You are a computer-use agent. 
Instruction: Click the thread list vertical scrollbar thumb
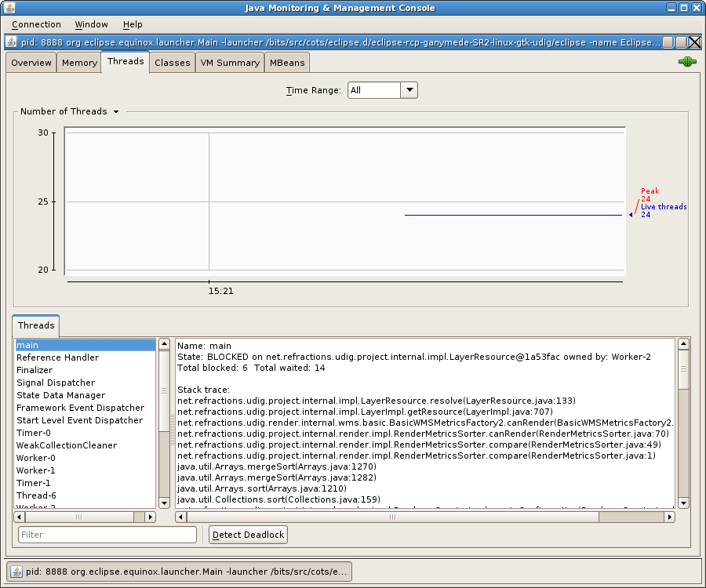(165, 390)
